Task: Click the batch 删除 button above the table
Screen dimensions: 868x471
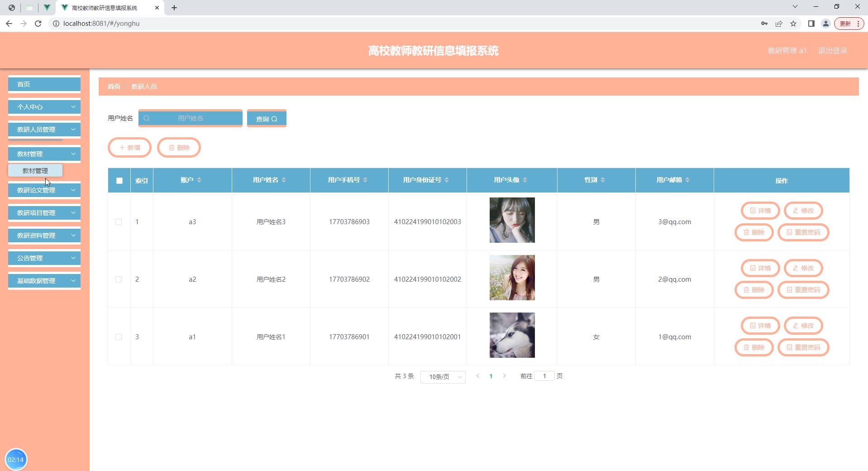Action: [179, 148]
